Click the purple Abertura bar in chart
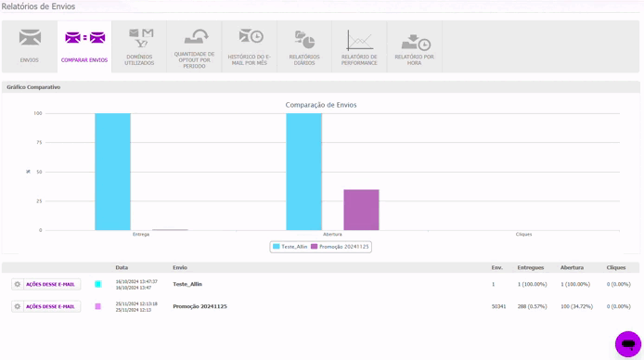Viewport: 644px width, 360px height. click(x=361, y=210)
